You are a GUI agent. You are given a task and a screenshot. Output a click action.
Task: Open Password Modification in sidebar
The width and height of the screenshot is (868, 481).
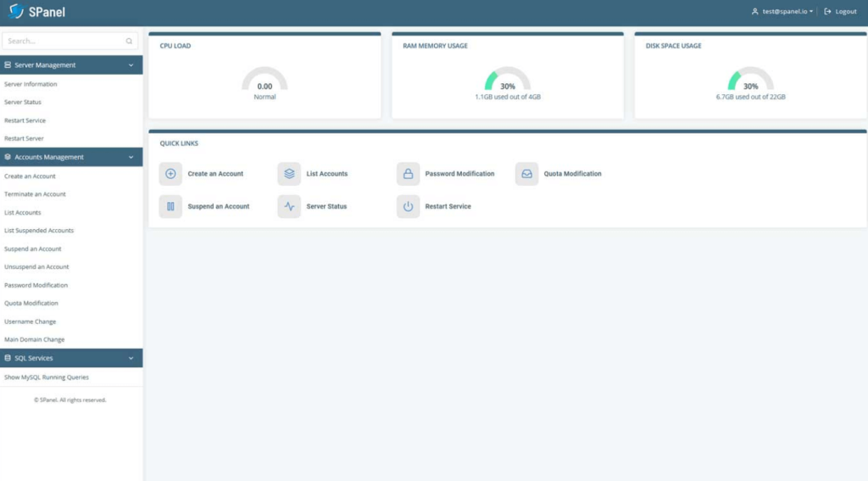click(36, 285)
